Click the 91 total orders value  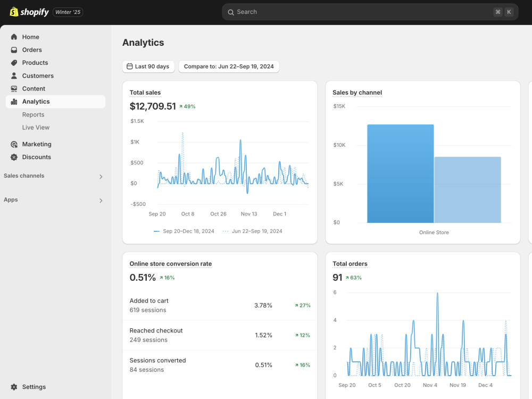pos(337,278)
